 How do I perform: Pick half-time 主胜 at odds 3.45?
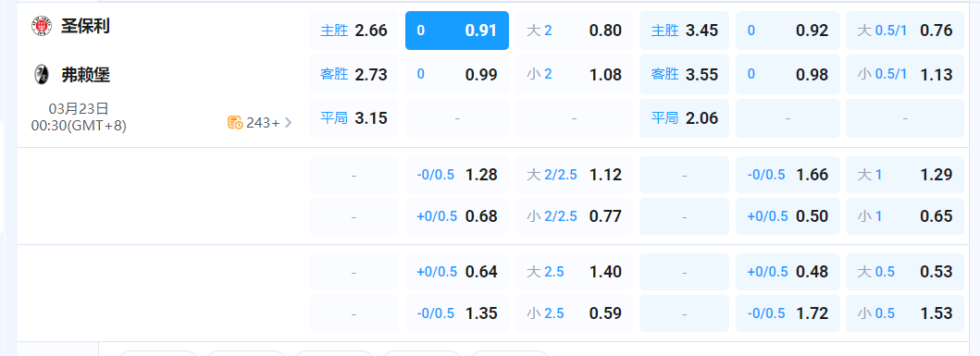click(684, 31)
